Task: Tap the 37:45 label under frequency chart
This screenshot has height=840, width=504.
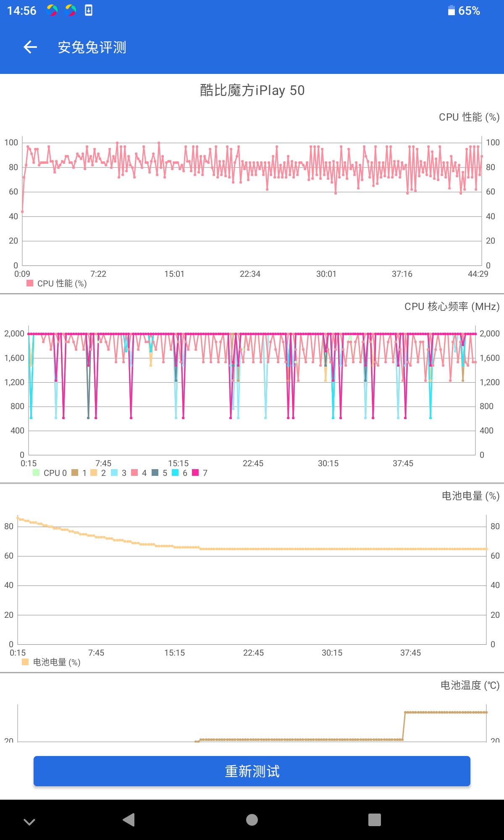Action: [x=403, y=464]
